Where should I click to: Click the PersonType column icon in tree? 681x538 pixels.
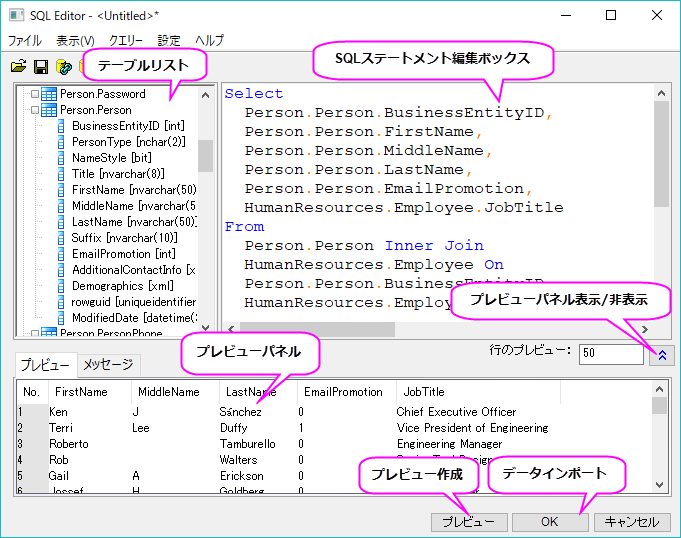click(61, 142)
